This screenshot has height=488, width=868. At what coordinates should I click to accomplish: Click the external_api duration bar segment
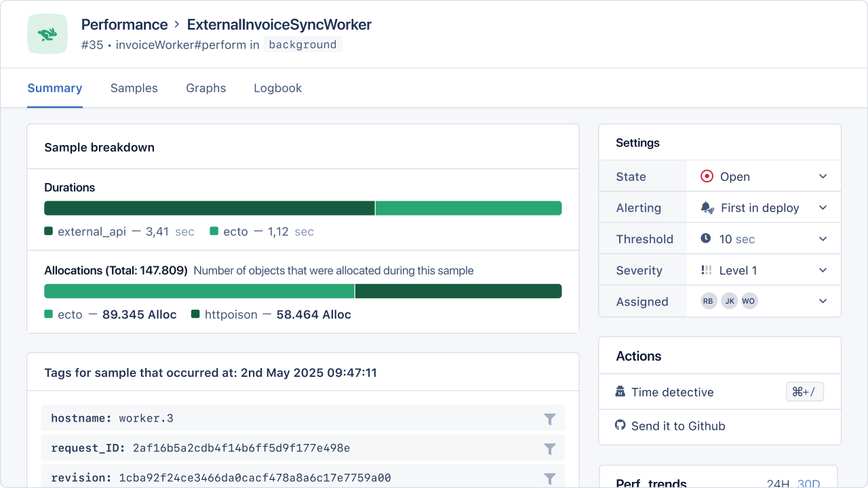pos(209,208)
